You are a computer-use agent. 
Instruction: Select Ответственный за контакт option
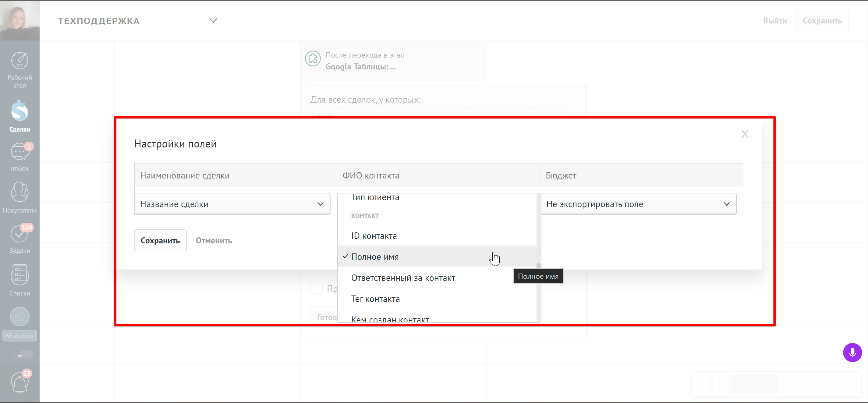coord(437,278)
